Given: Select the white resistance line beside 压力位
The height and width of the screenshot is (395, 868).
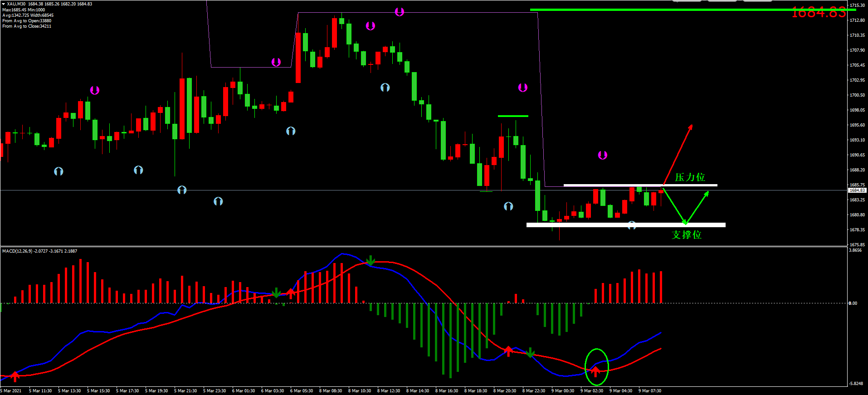Looking at the screenshot, I should click(x=640, y=185).
